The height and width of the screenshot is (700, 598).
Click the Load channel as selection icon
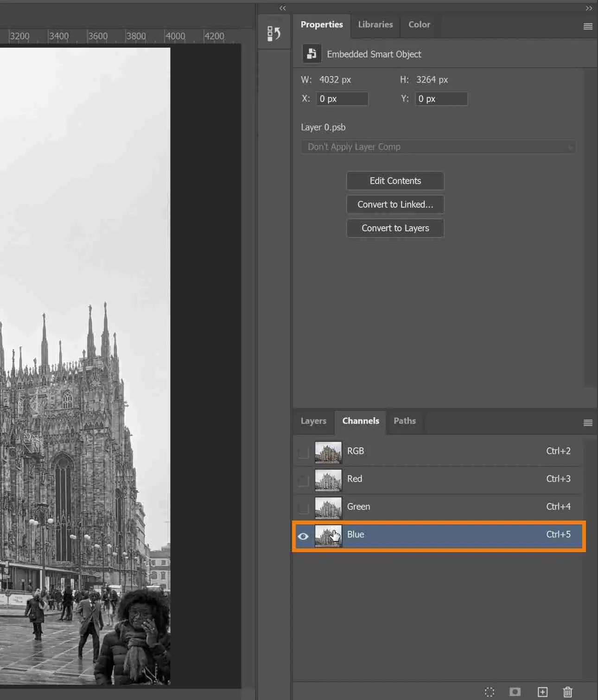[490, 692]
